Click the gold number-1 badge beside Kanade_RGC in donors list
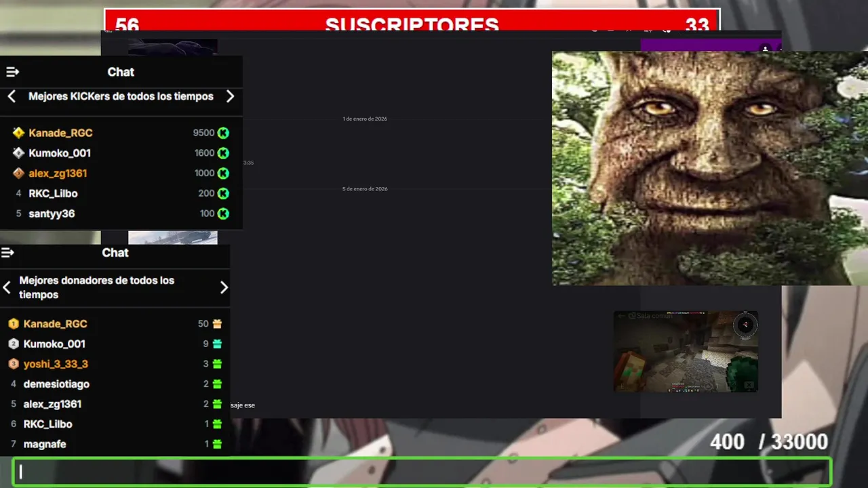Image resolution: width=868 pixels, height=488 pixels. click(x=14, y=324)
